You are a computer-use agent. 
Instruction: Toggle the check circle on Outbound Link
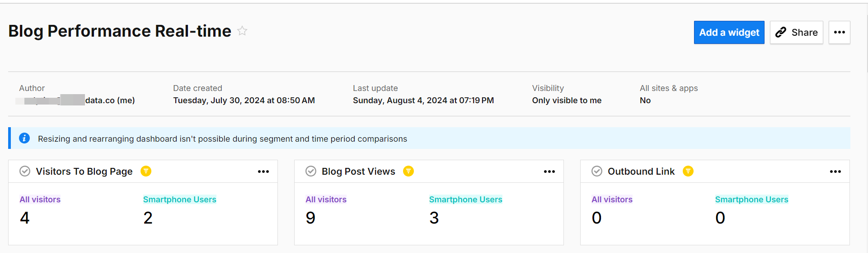(x=597, y=171)
